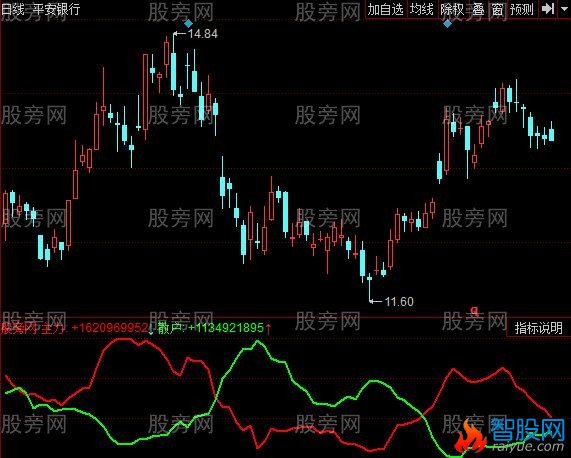Click the 加自选 add-to-watchlist button
Screen dimensions: 571x458
click(386, 9)
